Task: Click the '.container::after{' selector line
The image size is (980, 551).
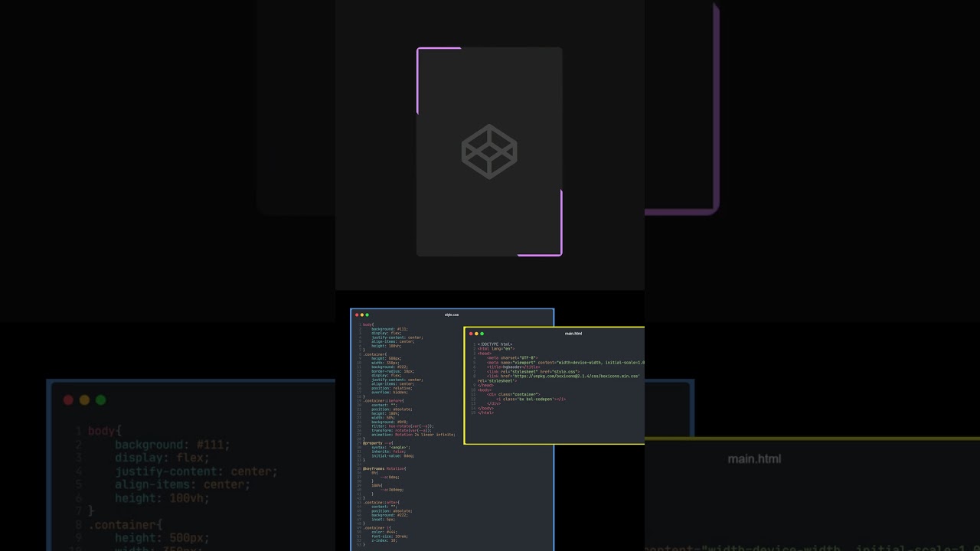Action: (381, 502)
